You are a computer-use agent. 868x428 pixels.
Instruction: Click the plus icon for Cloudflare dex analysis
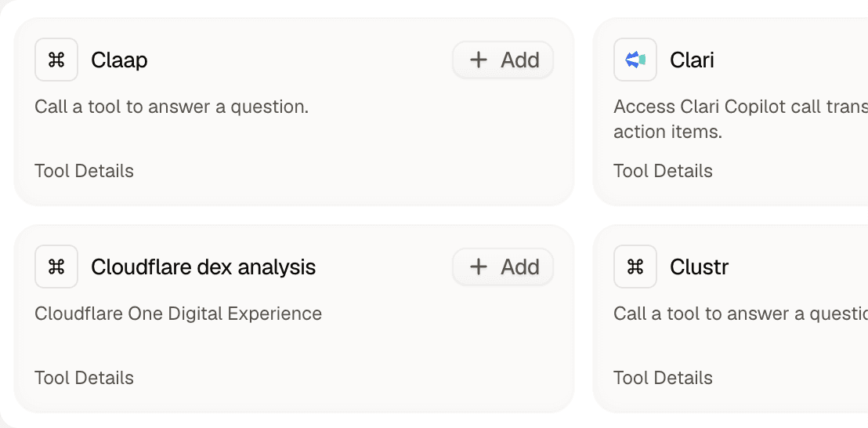point(479,267)
